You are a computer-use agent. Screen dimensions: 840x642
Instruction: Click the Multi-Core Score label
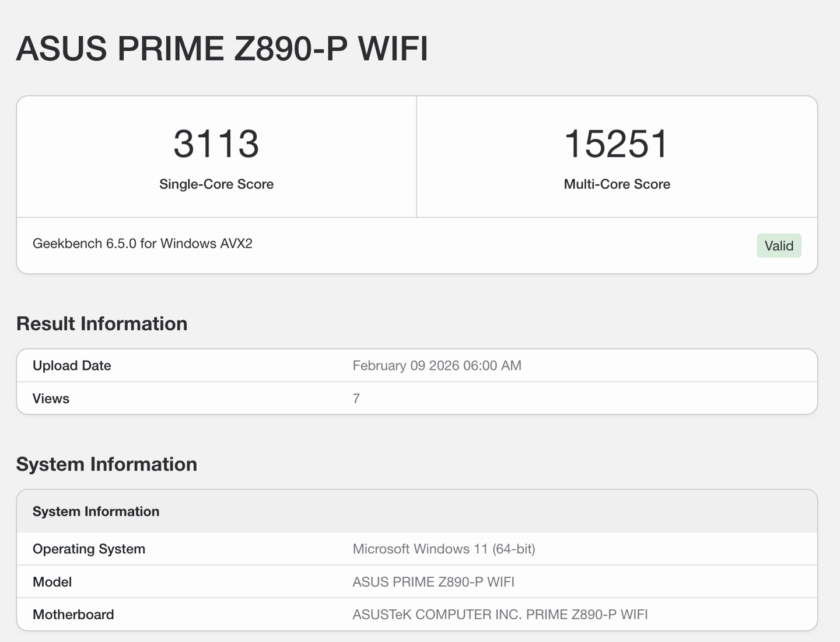pyautogui.click(x=617, y=184)
